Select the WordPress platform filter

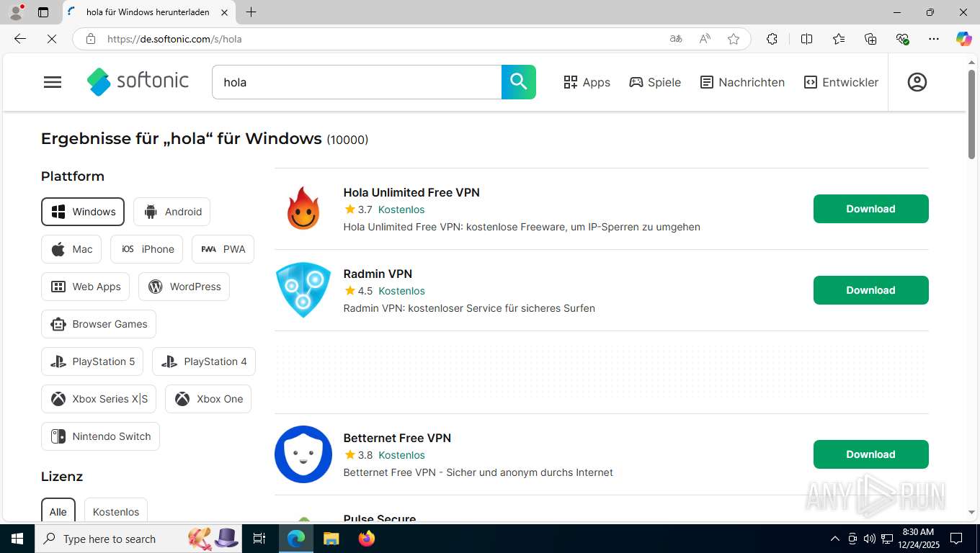click(184, 287)
